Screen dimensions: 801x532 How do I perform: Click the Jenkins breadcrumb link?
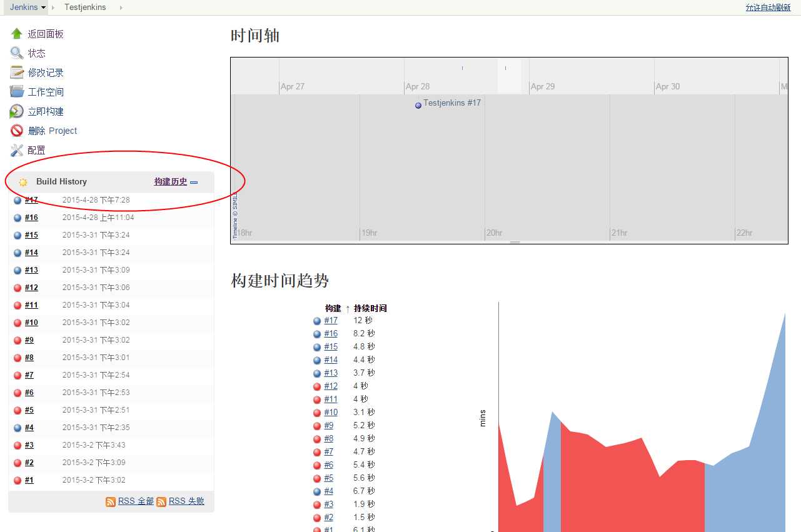click(24, 8)
